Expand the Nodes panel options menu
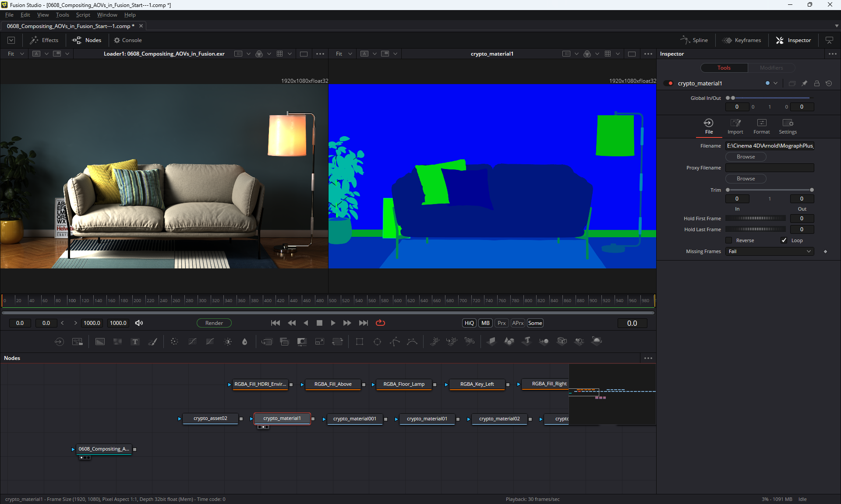The height and width of the screenshot is (504, 841). [648, 358]
